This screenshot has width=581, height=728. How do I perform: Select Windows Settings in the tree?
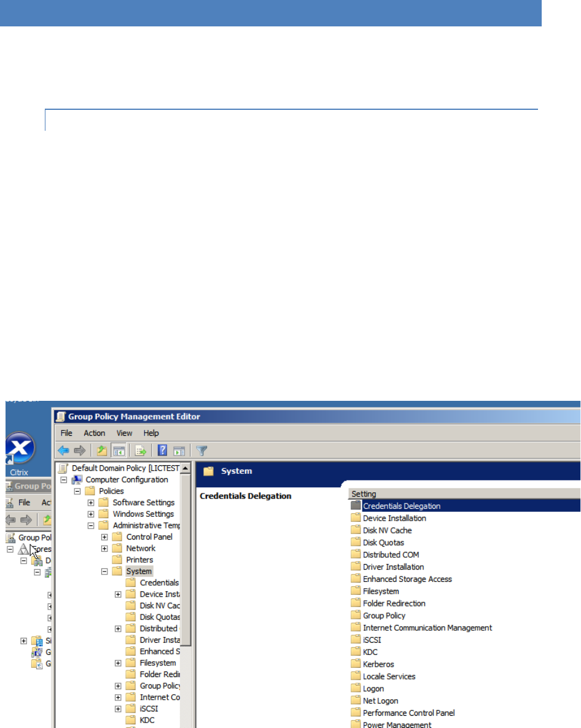143,514
